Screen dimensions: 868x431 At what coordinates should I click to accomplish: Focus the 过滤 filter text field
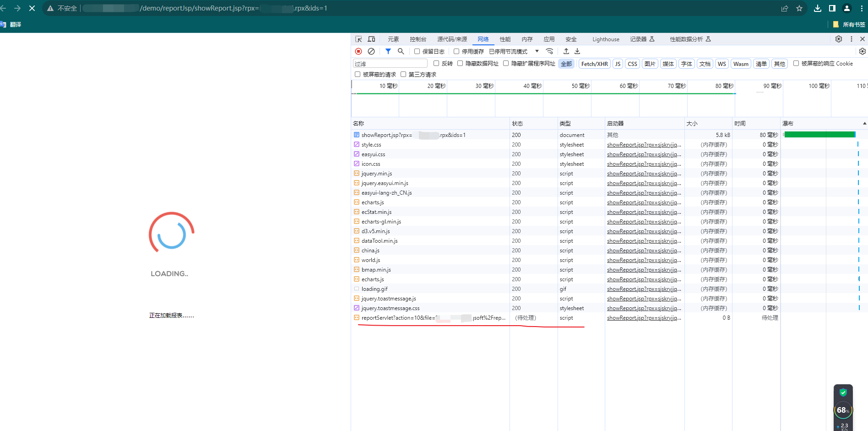pyautogui.click(x=390, y=64)
